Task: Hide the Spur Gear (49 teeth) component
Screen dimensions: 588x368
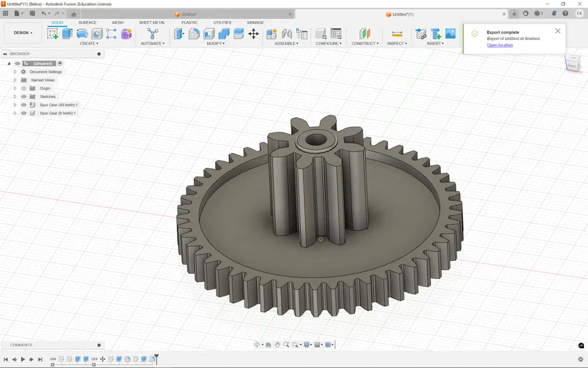Action: point(24,104)
